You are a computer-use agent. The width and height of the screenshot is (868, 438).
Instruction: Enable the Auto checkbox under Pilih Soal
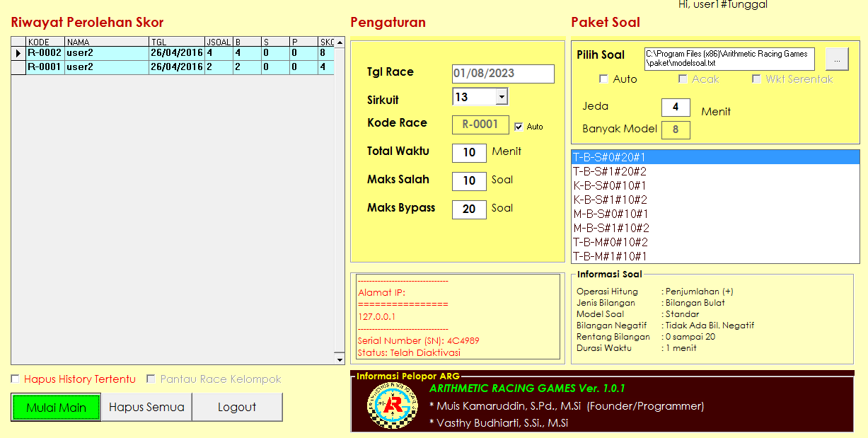[x=603, y=79]
